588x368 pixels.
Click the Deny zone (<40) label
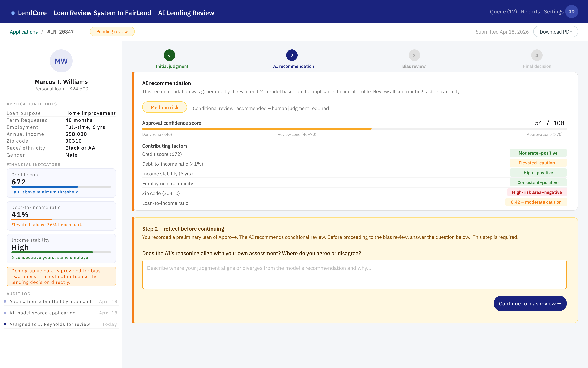point(157,134)
